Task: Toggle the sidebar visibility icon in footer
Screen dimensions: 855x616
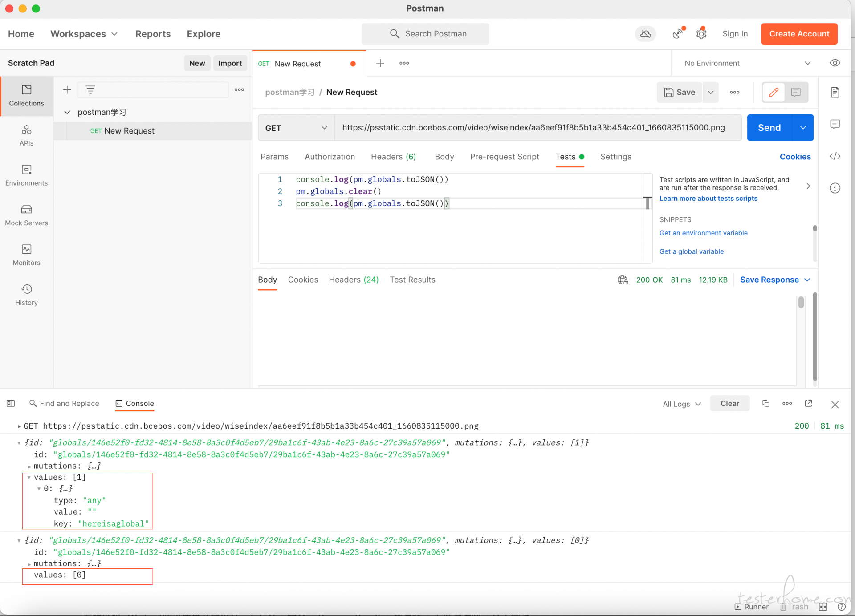Action: tap(11, 404)
